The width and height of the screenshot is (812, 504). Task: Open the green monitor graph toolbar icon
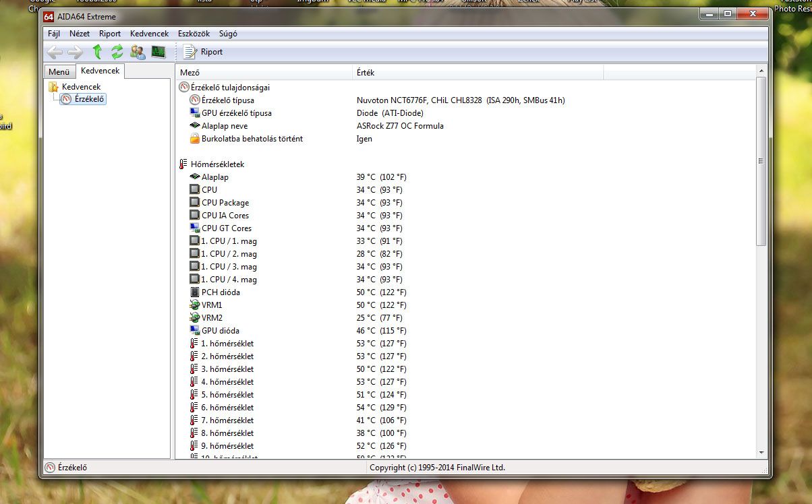tap(158, 52)
